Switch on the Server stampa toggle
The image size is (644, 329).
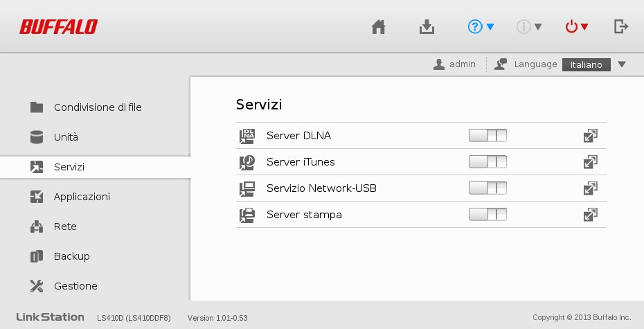tap(488, 215)
